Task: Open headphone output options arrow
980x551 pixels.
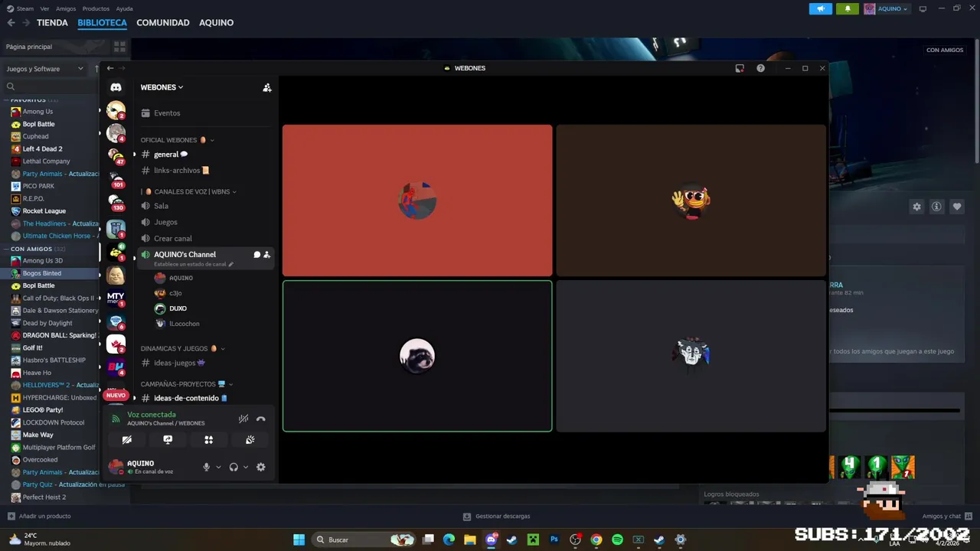Action: (x=246, y=467)
